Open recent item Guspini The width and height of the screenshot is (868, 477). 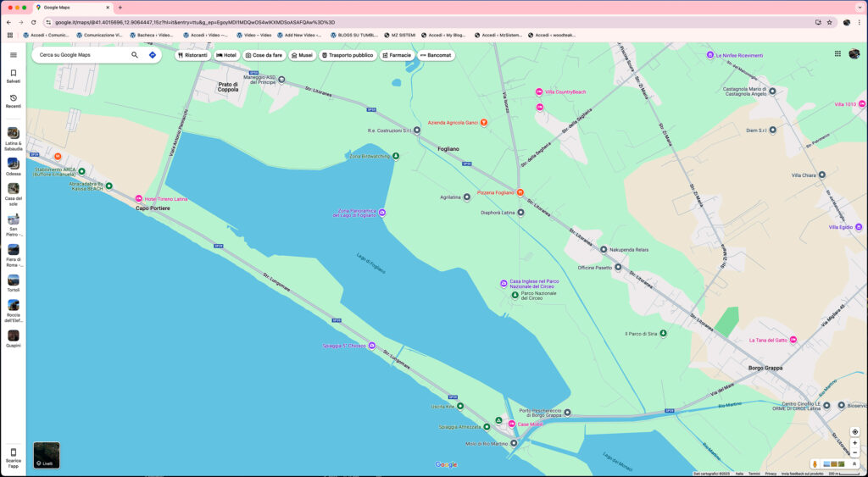tap(14, 339)
